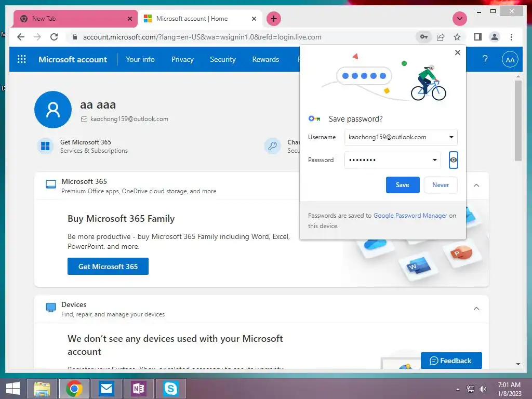Click Microsoft account header title

coord(73,59)
